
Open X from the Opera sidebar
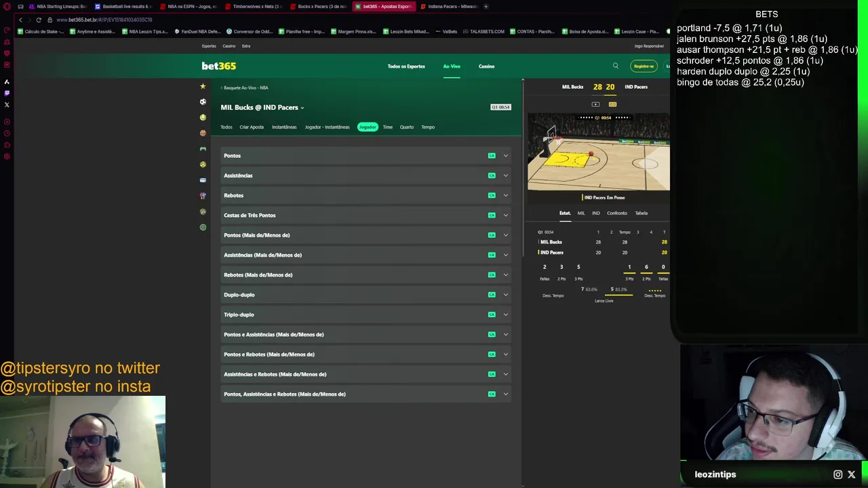click(7, 104)
